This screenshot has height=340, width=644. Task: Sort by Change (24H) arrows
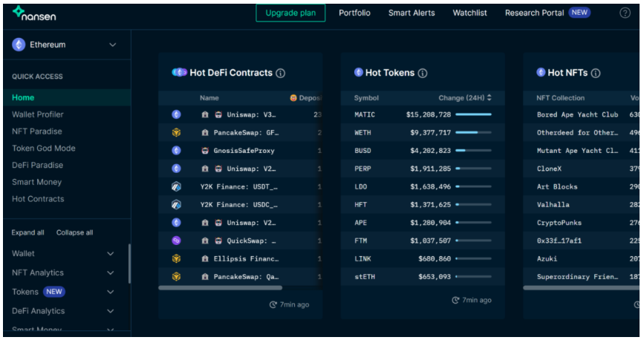point(489,98)
